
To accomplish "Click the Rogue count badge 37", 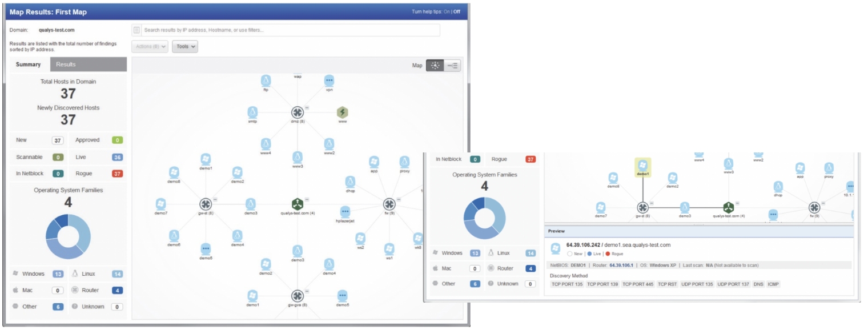I will point(118,174).
